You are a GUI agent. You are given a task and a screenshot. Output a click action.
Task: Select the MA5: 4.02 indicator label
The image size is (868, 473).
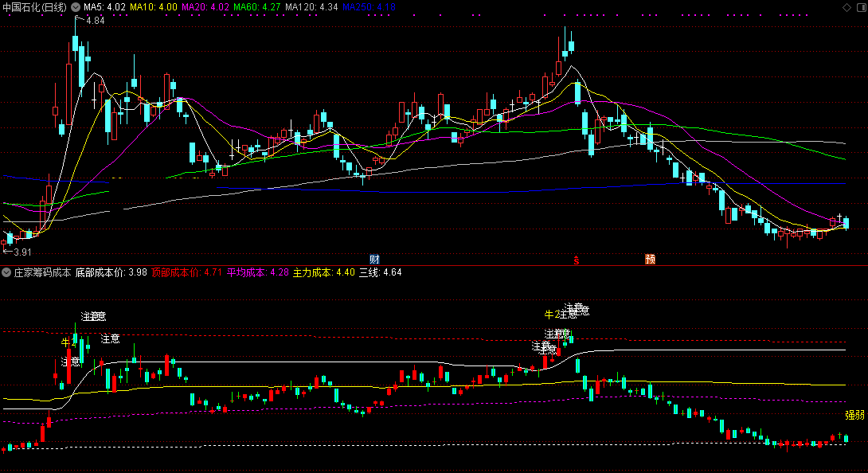[x=104, y=7]
